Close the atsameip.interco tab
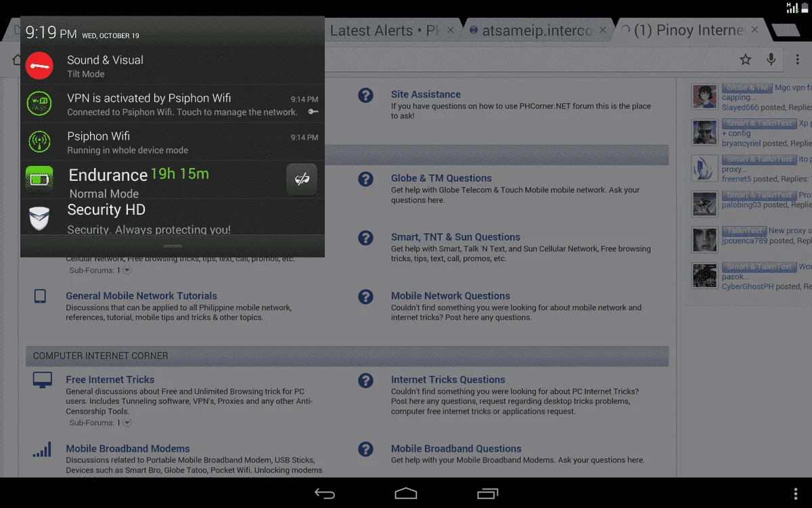This screenshot has height=508, width=812. click(x=603, y=30)
